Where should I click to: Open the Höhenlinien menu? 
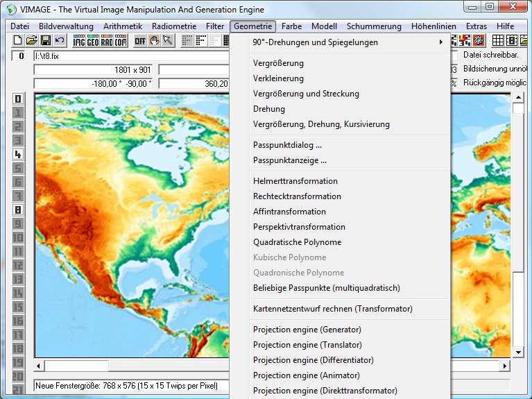coord(434,26)
